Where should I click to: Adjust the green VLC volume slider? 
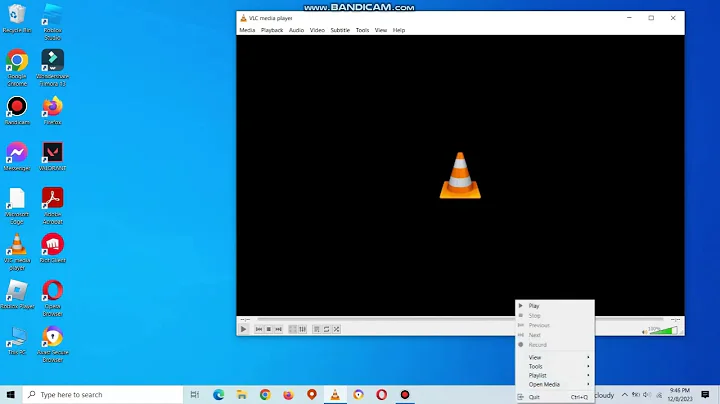point(663,330)
